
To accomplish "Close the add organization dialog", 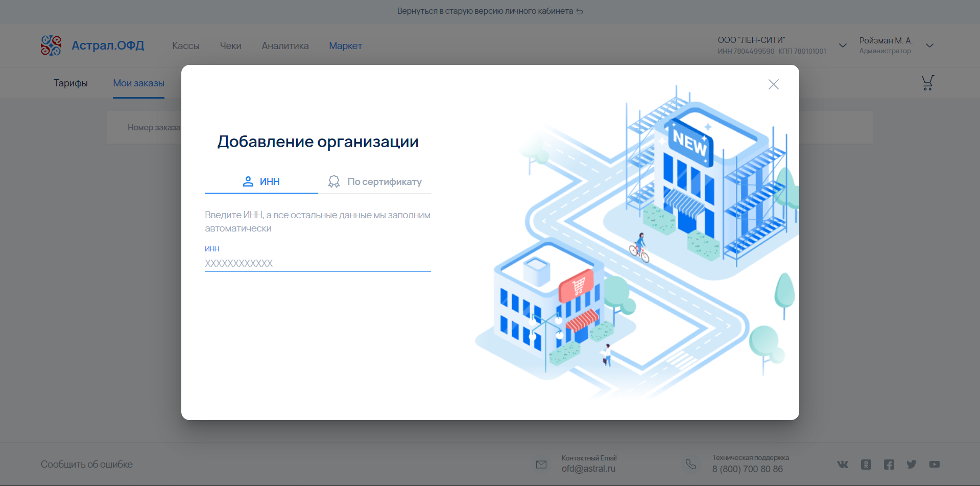I will click(x=773, y=84).
